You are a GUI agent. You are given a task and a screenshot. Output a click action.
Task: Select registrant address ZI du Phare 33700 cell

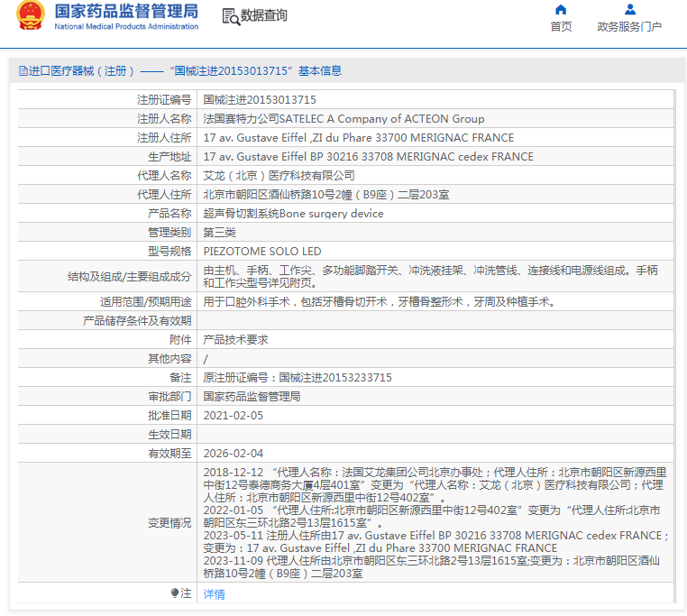pyautogui.click(x=359, y=138)
